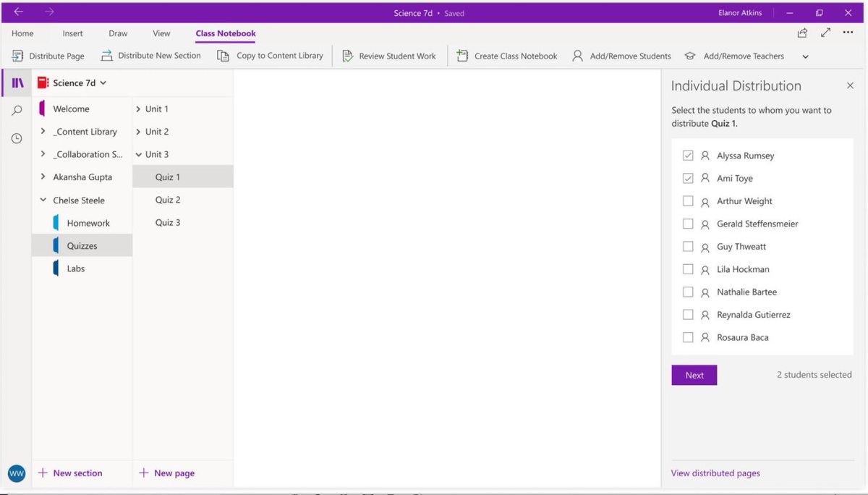Expand the Unit 2 page group
868x495 pixels.
pos(138,132)
